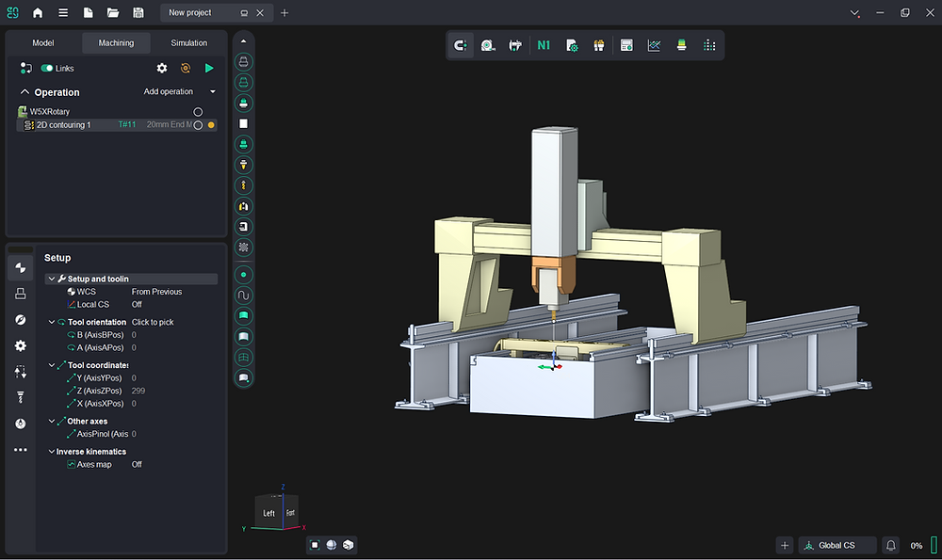Click the orange status dot on 2D contouring
942x560 pixels.
211,125
